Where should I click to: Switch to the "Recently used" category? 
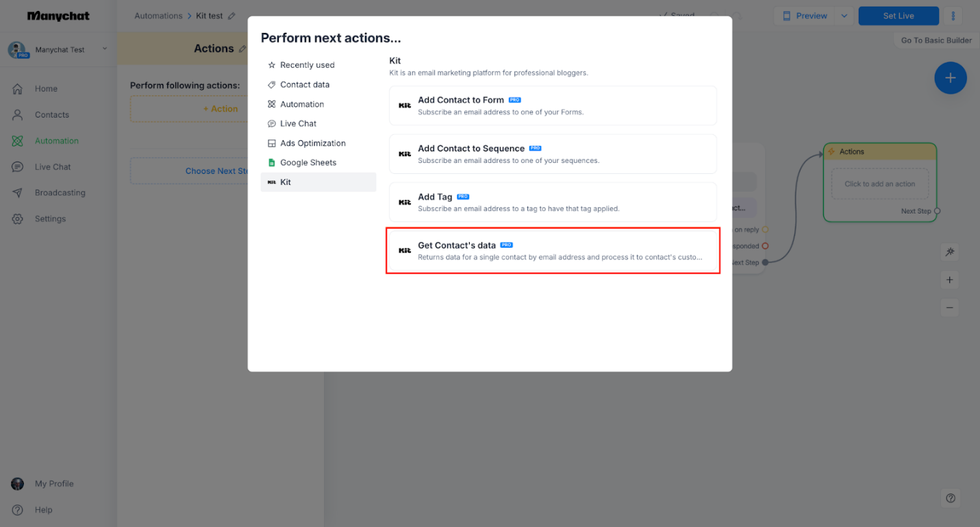[x=307, y=64]
